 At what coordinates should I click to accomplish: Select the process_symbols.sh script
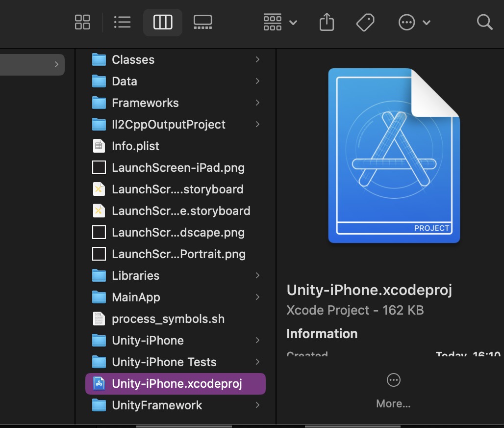[168, 319]
